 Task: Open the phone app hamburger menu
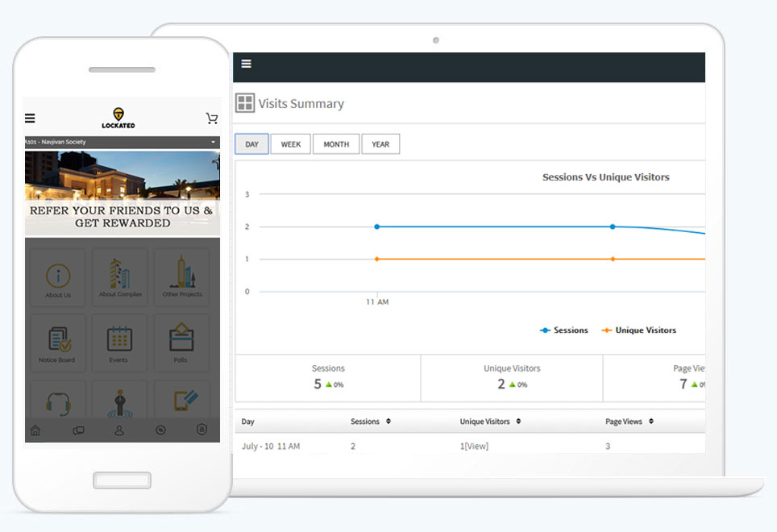30,118
